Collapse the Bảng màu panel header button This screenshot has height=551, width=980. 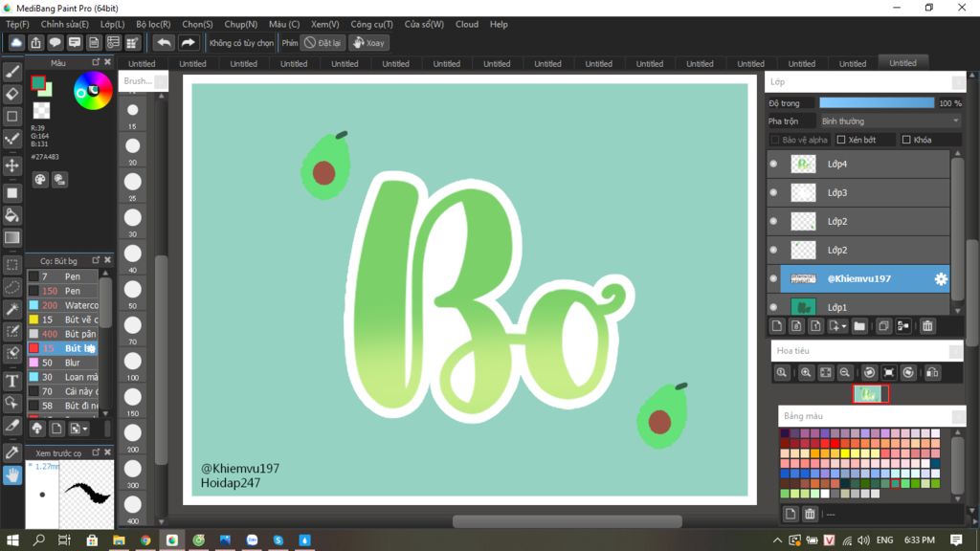958,417
